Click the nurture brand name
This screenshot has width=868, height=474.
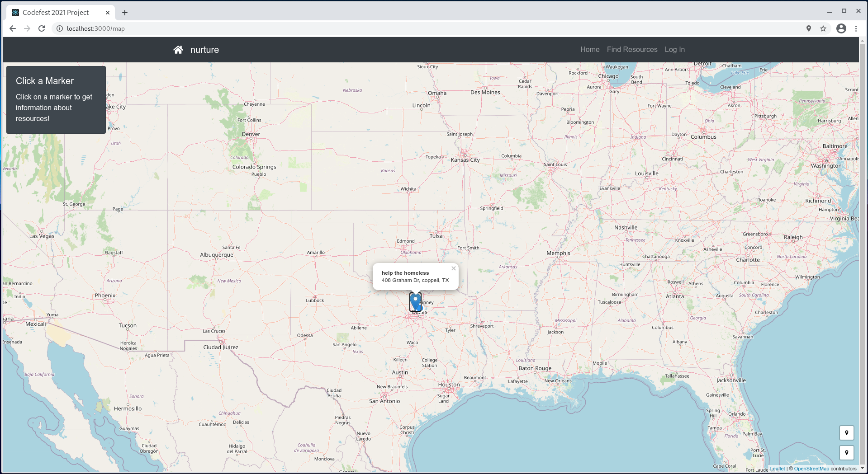[204, 50]
